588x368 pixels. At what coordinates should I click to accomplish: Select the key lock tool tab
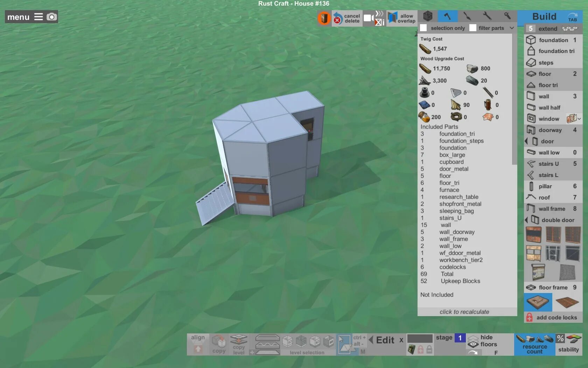pos(507,16)
